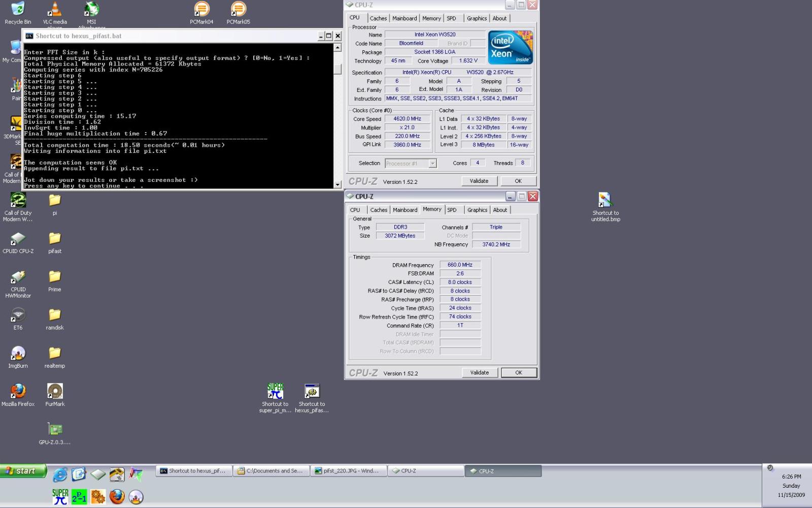The image size is (812, 508).
Task: Open Caches tab in lower CPU-Z window
Action: point(379,210)
